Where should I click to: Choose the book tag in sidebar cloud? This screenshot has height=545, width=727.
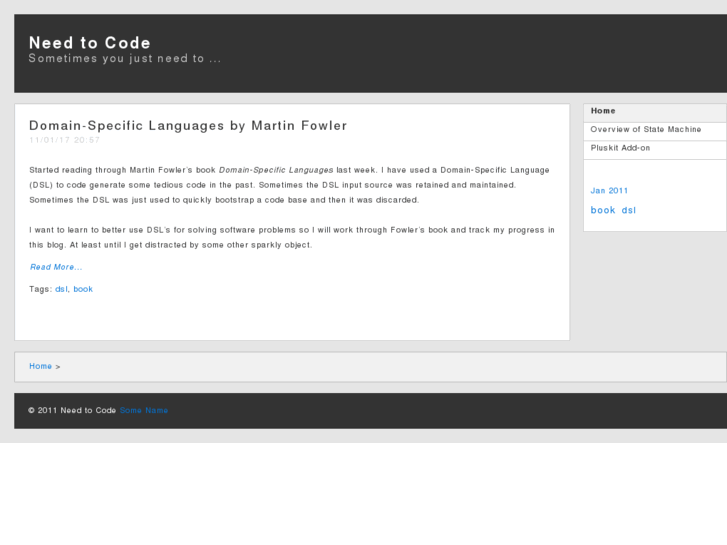(x=603, y=210)
